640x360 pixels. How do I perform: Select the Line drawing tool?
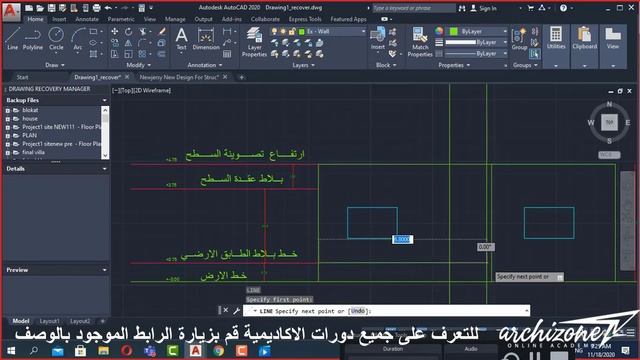[x=12, y=39]
